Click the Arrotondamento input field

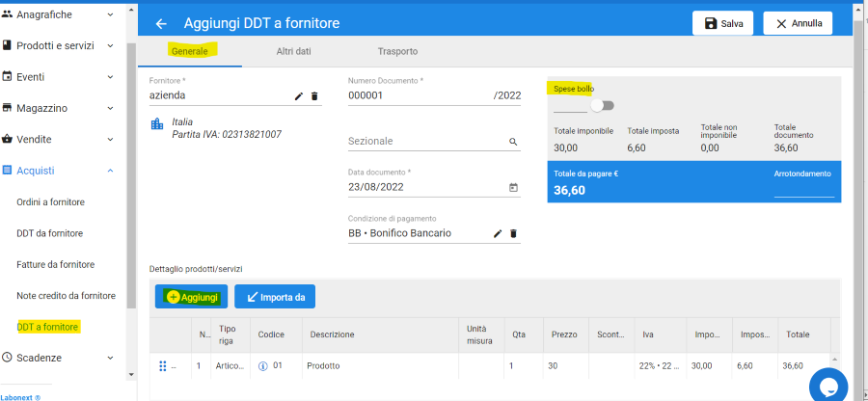(803, 189)
